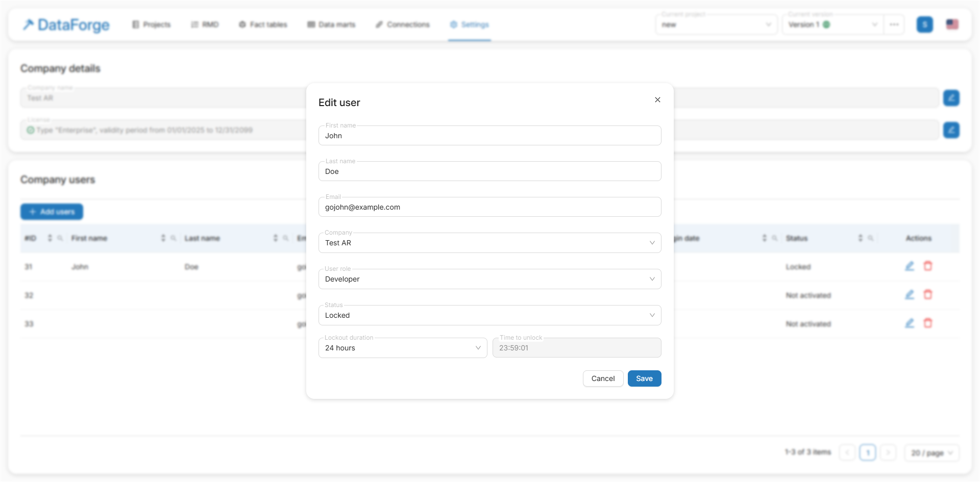Screen dimensions: 980x482
Task: Click the delete icon for user 31
Action: (x=928, y=266)
